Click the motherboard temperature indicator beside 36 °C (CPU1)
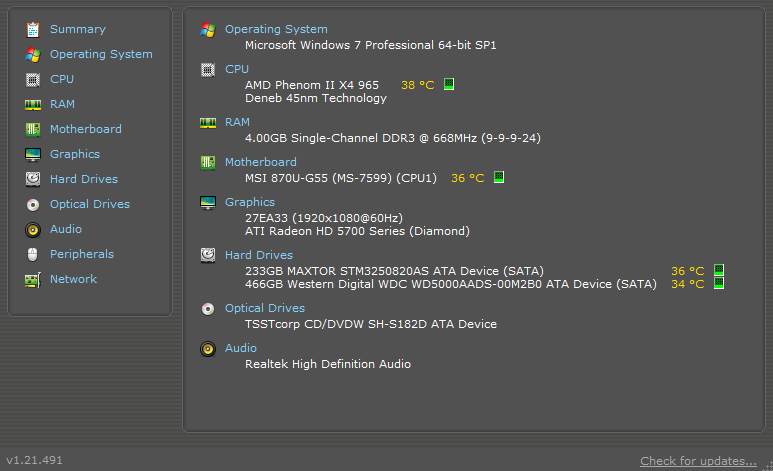Image resolution: width=773 pixels, height=471 pixels. coord(499,177)
